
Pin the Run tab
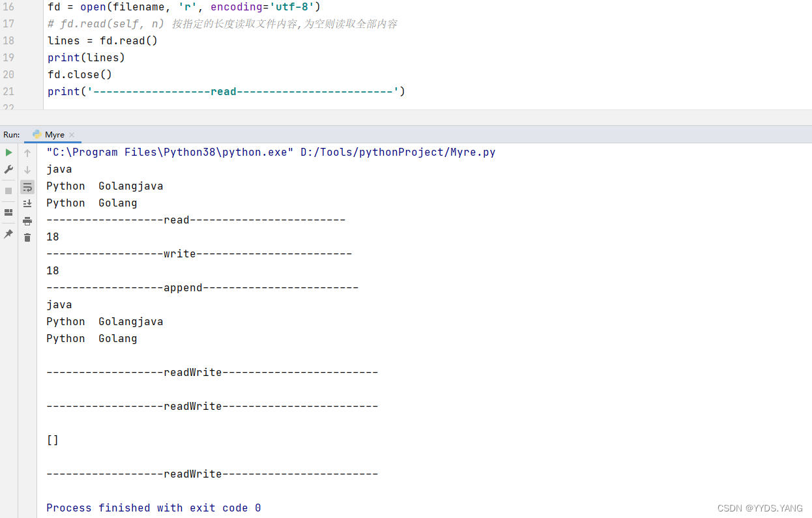click(x=8, y=234)
